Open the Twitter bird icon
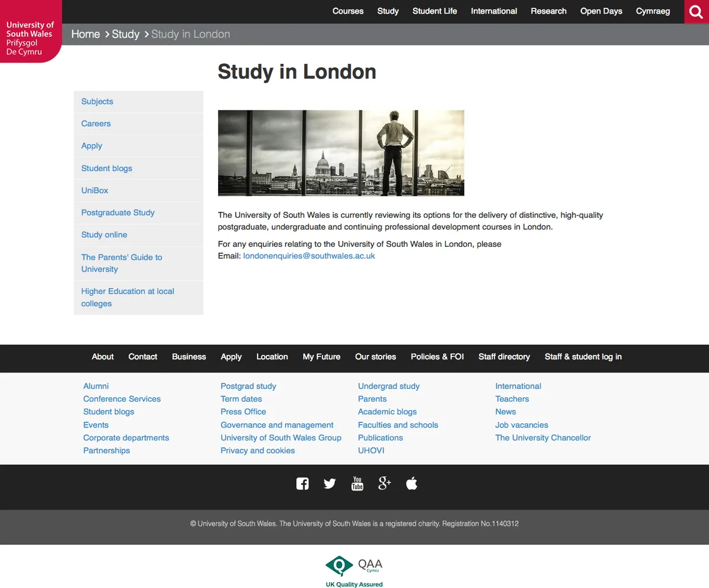This screenshot has height=588, width=709. [x=330, y=484]
